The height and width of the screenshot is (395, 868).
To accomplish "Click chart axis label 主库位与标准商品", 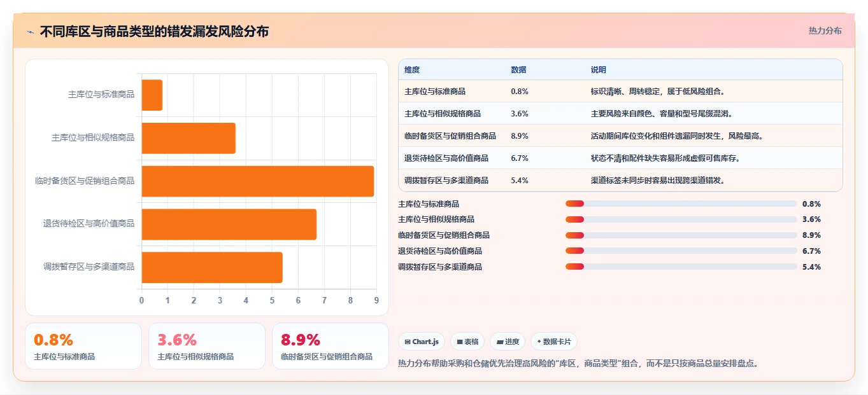I will coord(101,94).
